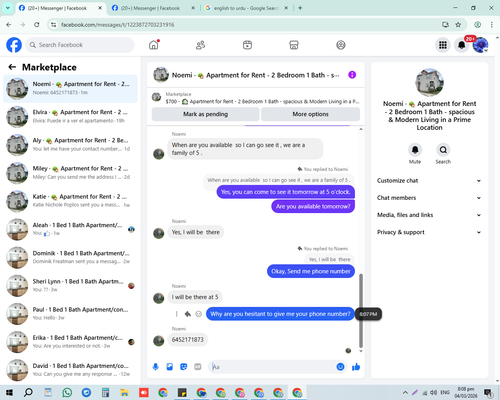
Task: Open more options beside the hesitant message
Action: 176,314
